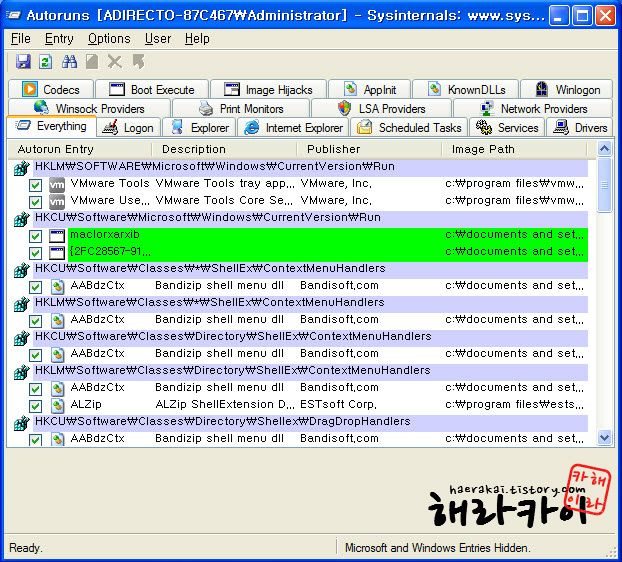Select HKCU Directory Shellex DragDropHandlers key row
The height and width of the screenshot is (562, 622).
(311, 422)
